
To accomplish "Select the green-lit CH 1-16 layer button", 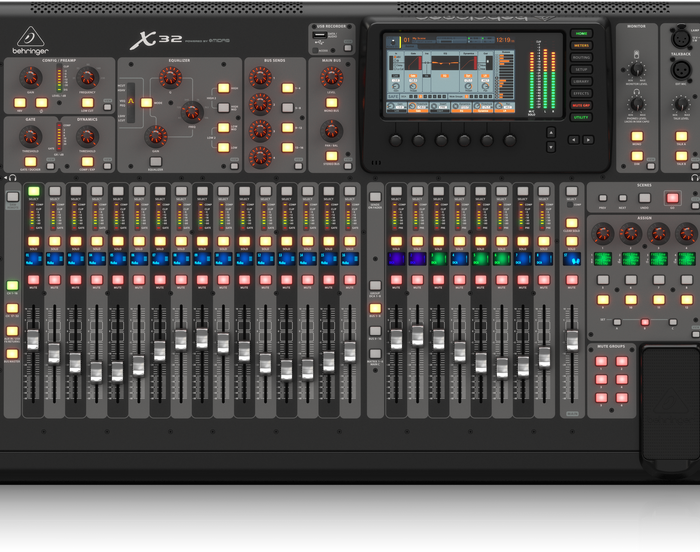I will [x=12, y=285].
